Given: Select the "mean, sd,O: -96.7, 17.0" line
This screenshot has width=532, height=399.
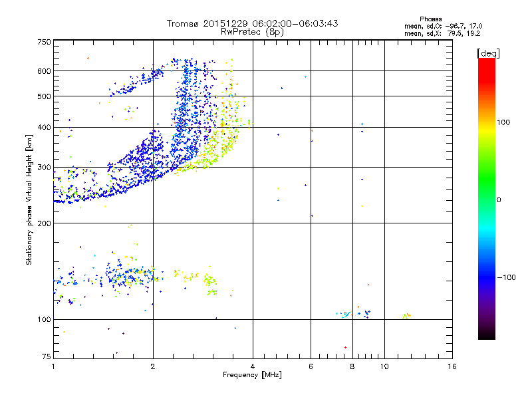Looking at the screenshot, I should pos(443,26).
